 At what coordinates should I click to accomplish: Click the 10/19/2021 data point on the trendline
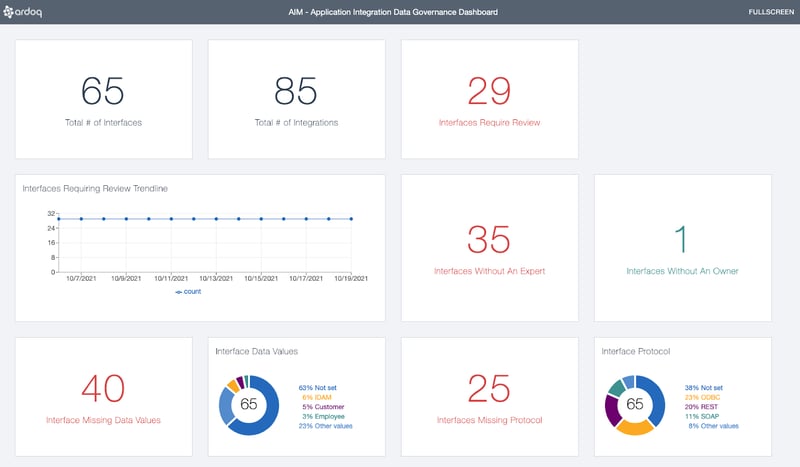(351, 218)
